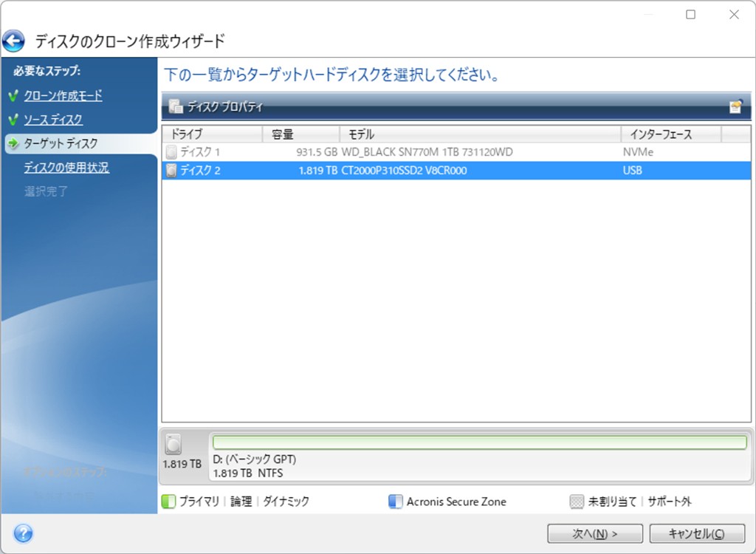Click the キャンセル(C) button
The image size is (756, 554).
pyautogui.click(x=697, y=533)
